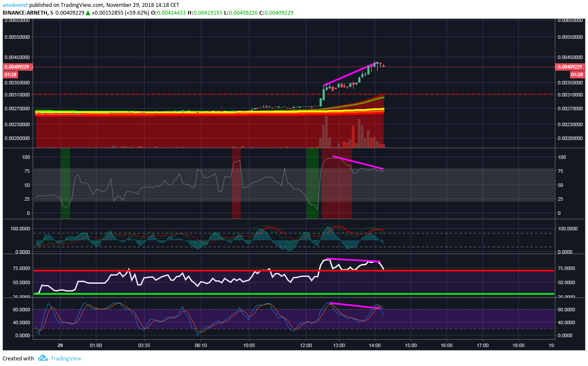The width and height of the screenshot is (588, 366).
Task: Click the 50 level on the RSI right axis
Action: tap(560, 185)
